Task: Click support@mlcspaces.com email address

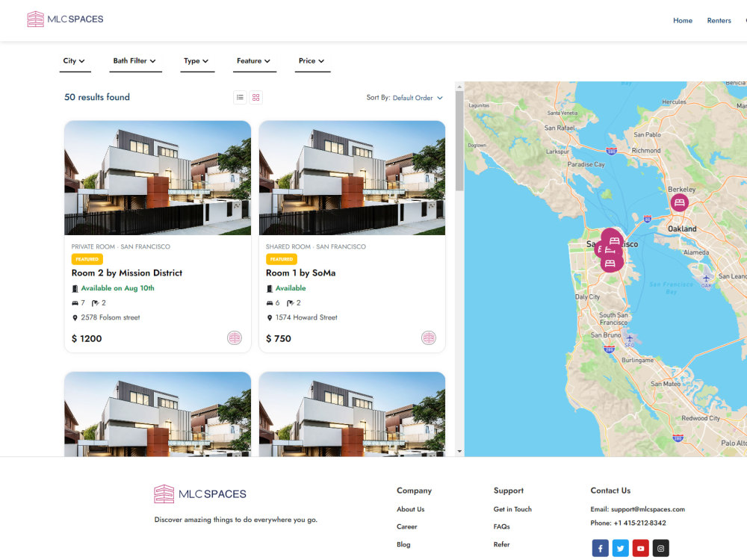Action: [648, 509]
